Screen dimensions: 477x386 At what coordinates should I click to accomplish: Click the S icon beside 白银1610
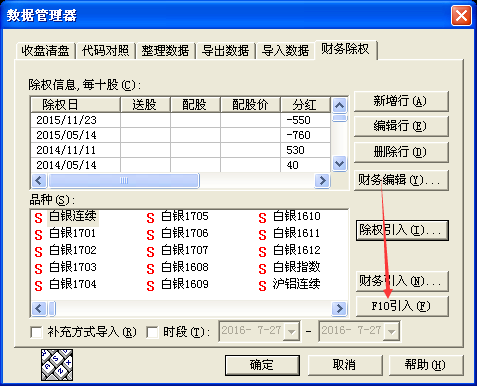pyautogui.click(x=262, y=218)
